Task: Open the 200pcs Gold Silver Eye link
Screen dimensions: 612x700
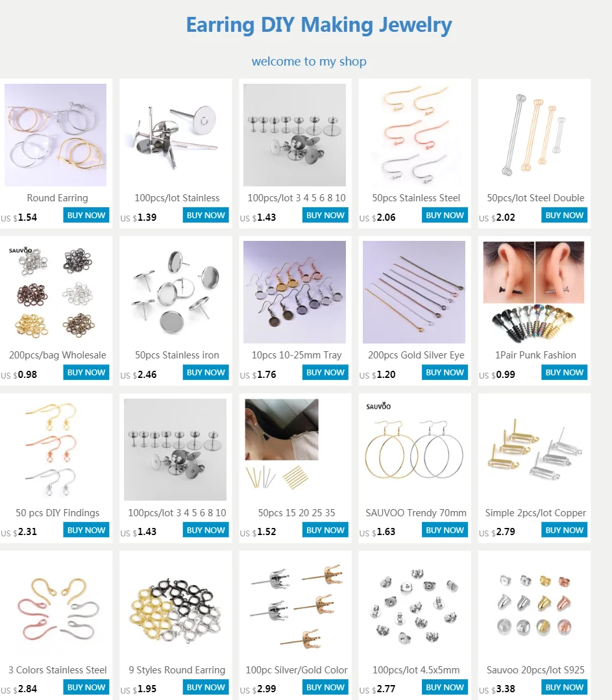Action: coord(416,355)
